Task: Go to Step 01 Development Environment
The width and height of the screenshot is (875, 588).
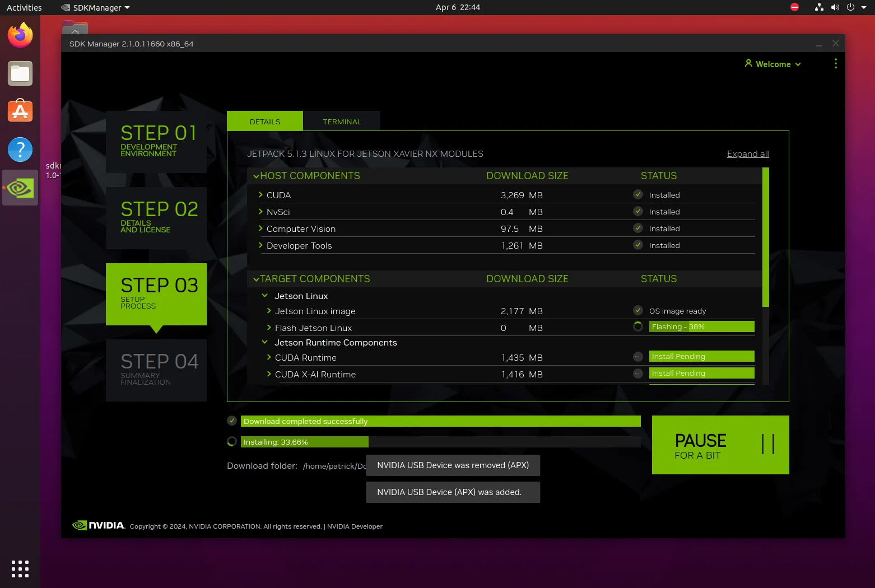Action: (156, 142)
